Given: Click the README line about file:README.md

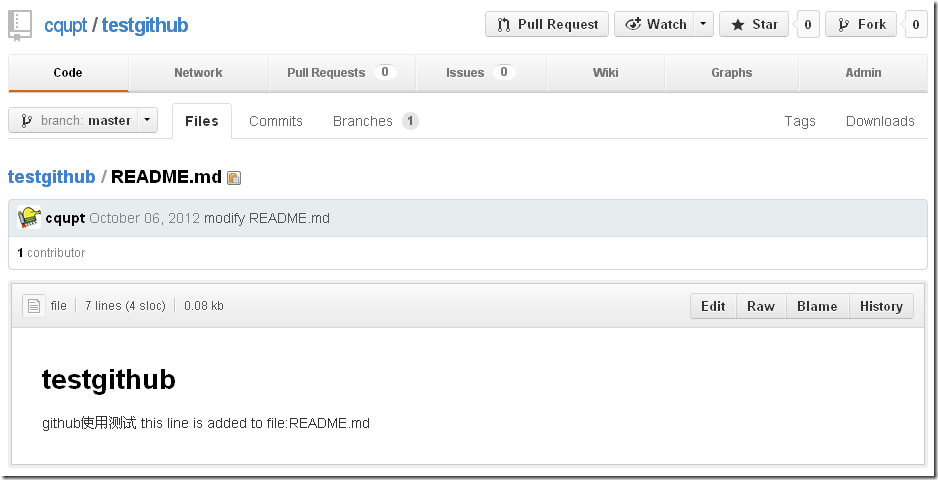Looking at the screenshot, I should pos(206,424).
